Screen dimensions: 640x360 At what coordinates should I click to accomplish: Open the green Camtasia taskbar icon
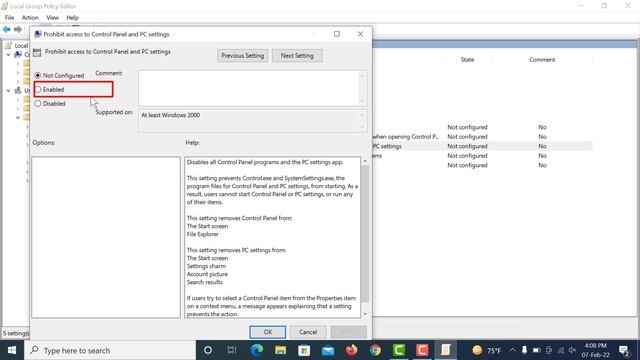399,350
